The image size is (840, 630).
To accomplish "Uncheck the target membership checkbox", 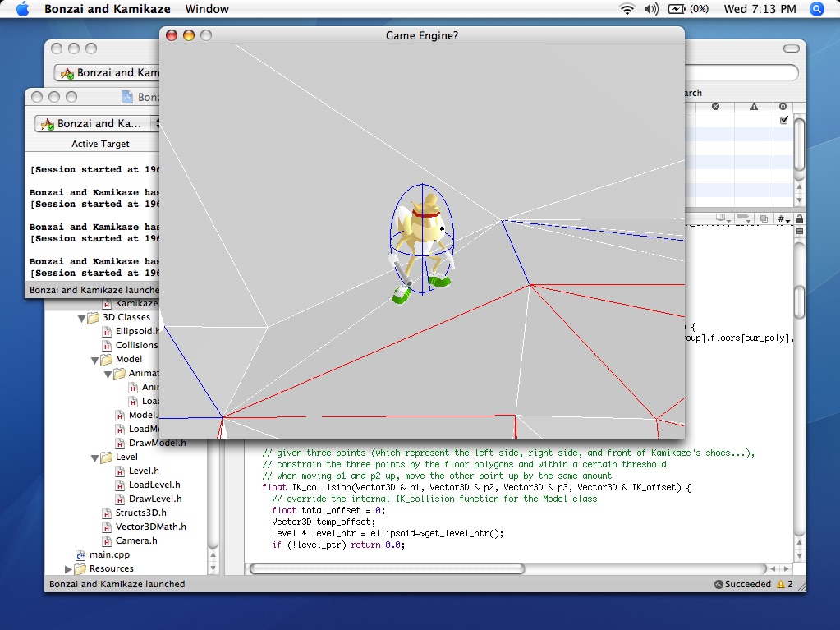I will (x=783, y=120).
